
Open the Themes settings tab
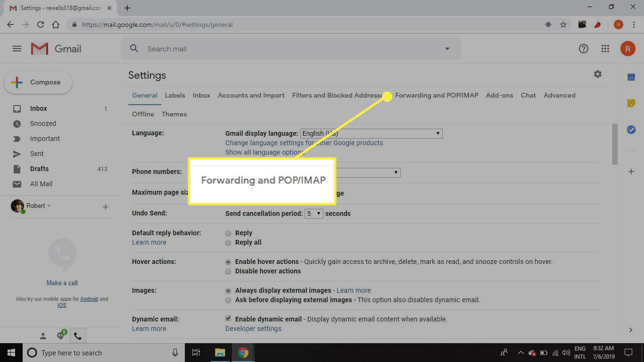(x=174, y=114)
